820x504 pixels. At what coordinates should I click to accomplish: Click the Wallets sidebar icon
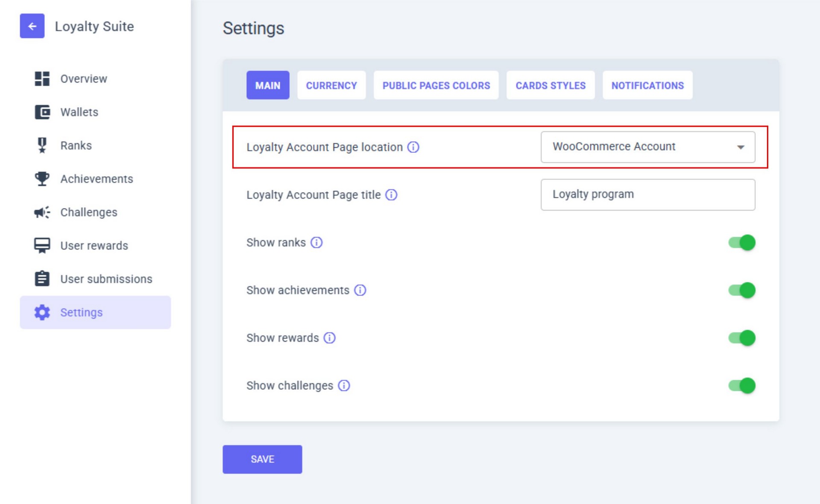tap(42, 112)
